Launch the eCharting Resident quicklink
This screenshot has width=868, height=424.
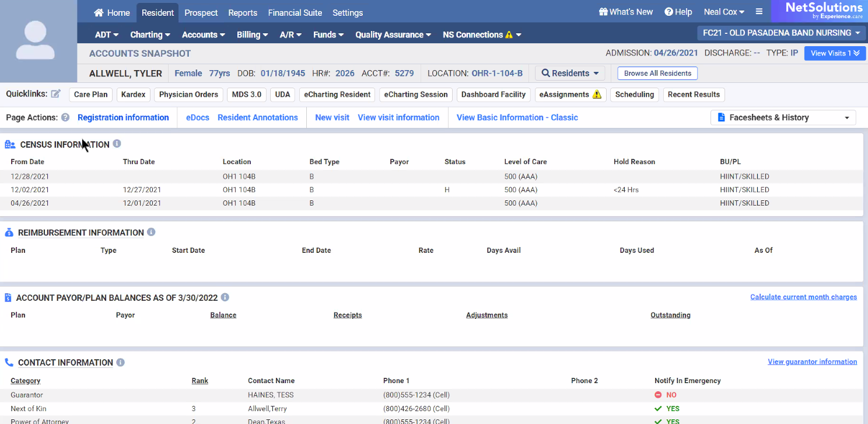coord(337,95)
